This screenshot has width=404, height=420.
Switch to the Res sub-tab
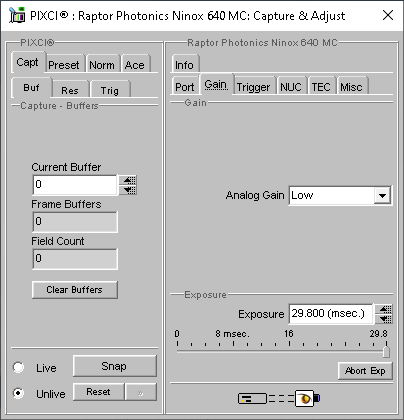[70, 90]
